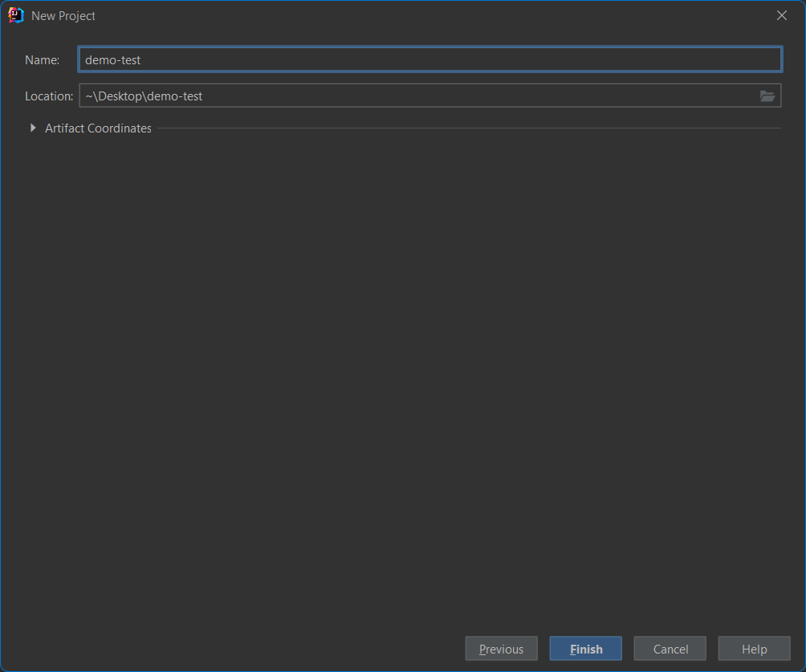Click the Artifact Coordinates label
806x672 pixels.
point(98,128)
